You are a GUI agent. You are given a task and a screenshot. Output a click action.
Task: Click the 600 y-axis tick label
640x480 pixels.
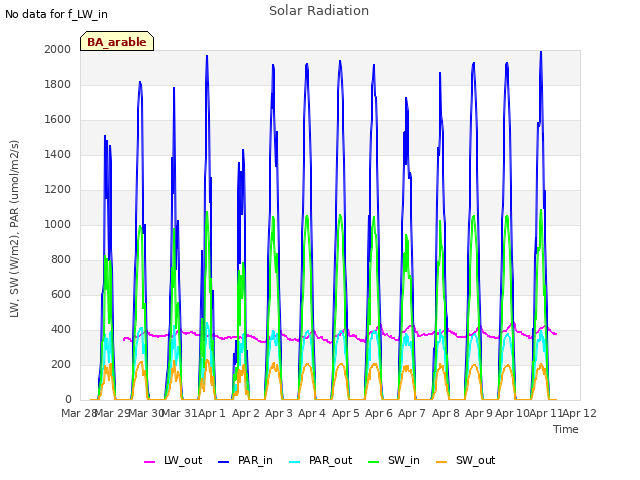61,295
